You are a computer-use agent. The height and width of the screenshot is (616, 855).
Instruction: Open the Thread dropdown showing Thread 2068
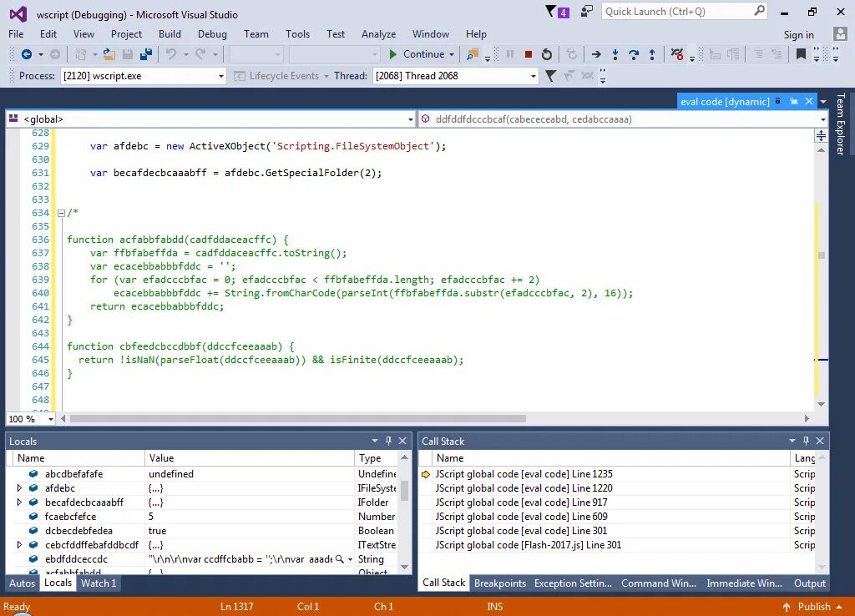[x=534, y=76]
